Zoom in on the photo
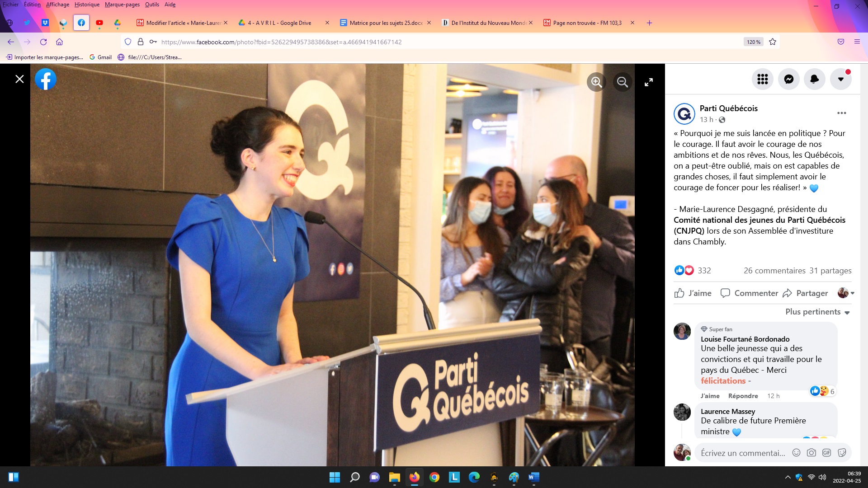The height and width of the screenshot is (488, 868). point(596,82)
